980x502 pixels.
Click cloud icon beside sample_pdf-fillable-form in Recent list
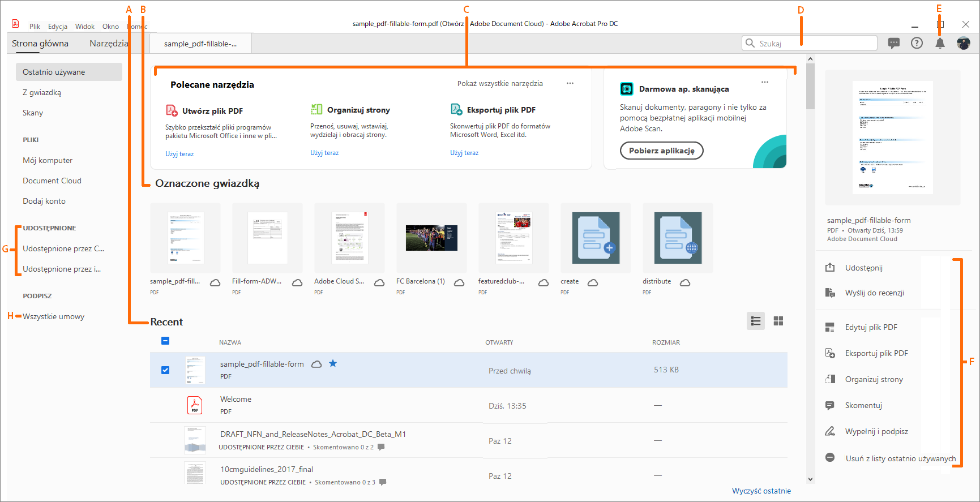coord(317,364)
